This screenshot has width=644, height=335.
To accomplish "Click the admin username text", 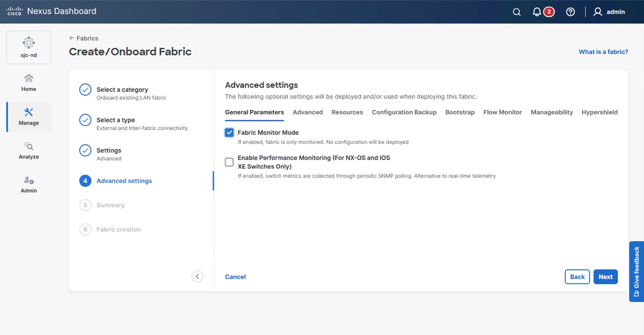I will pyautogui.click(x=616, y=12).
